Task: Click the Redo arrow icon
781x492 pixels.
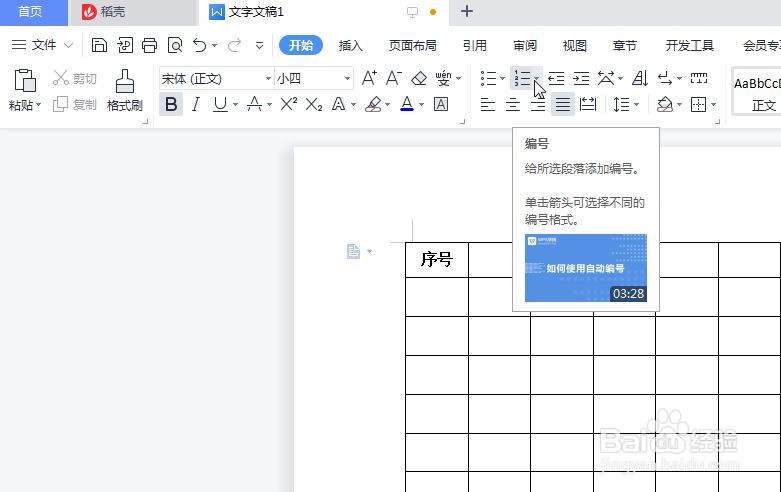Action: (x=234, y=45)
